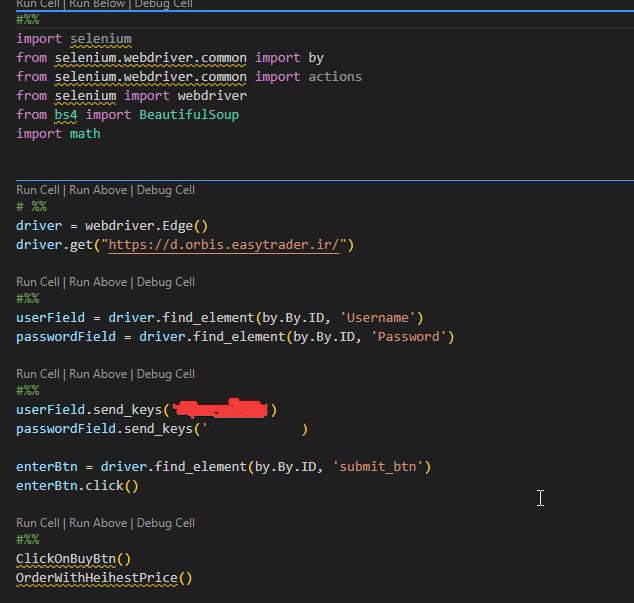The image size is (634, 603).
Task: Click Run Above above driver = webdriver.Edge()
Action: tap(98, 190)
